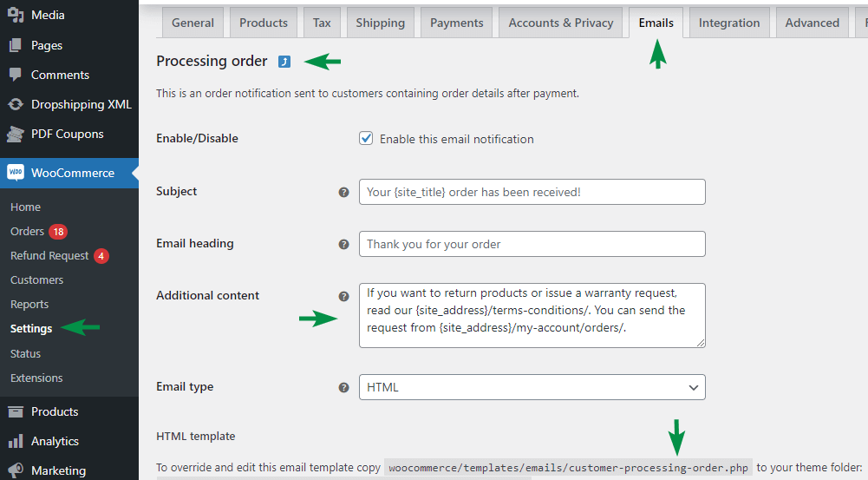Open the Email type HTML dropdown

coord(532,387)
